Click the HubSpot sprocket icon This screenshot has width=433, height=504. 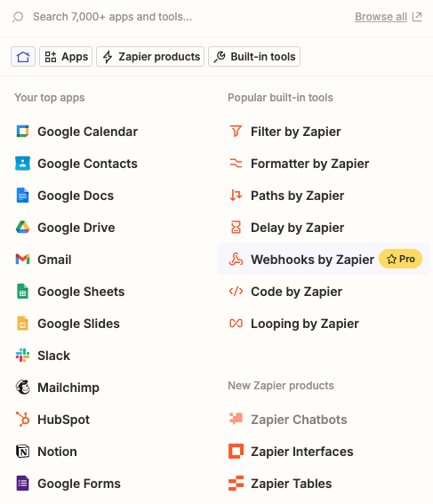point(22,420)
